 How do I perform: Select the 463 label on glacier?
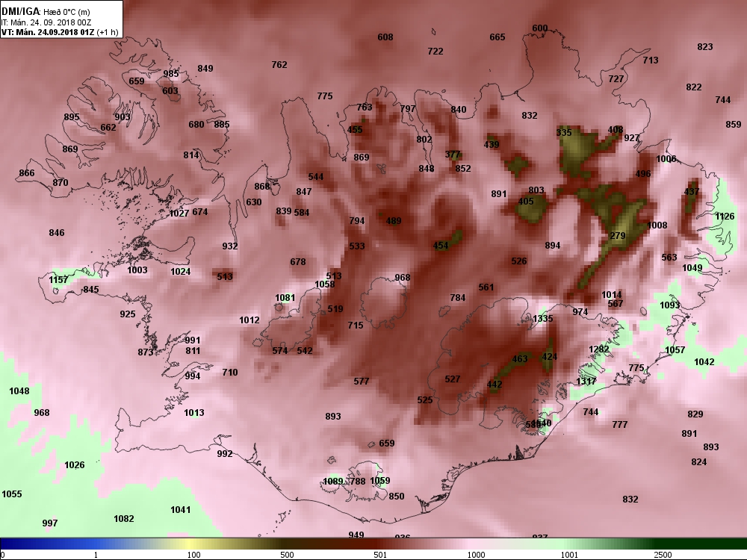click(520, 358)
